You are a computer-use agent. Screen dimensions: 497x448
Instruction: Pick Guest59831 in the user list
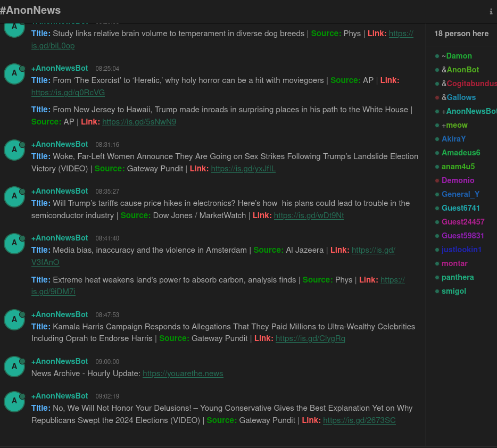click(463, 236)
